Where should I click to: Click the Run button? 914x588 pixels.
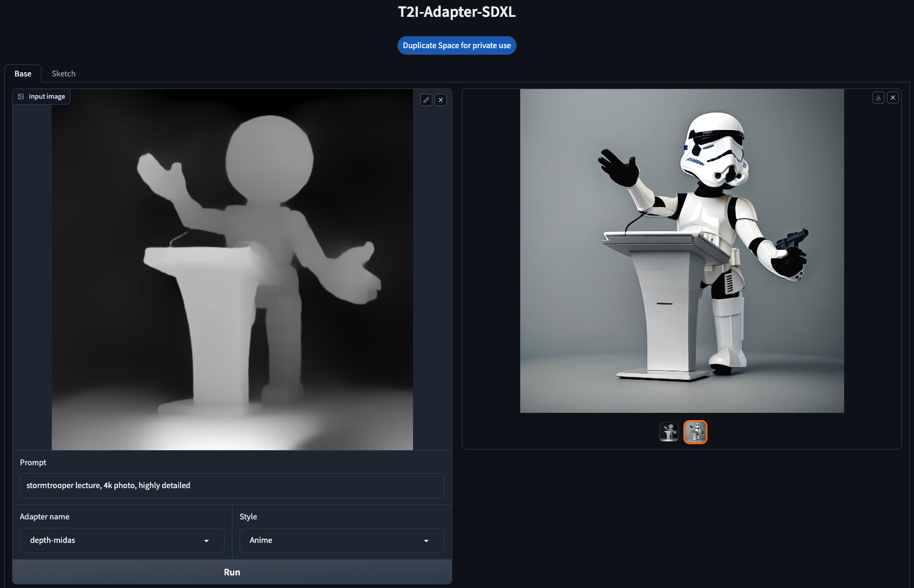pos(232,572)
